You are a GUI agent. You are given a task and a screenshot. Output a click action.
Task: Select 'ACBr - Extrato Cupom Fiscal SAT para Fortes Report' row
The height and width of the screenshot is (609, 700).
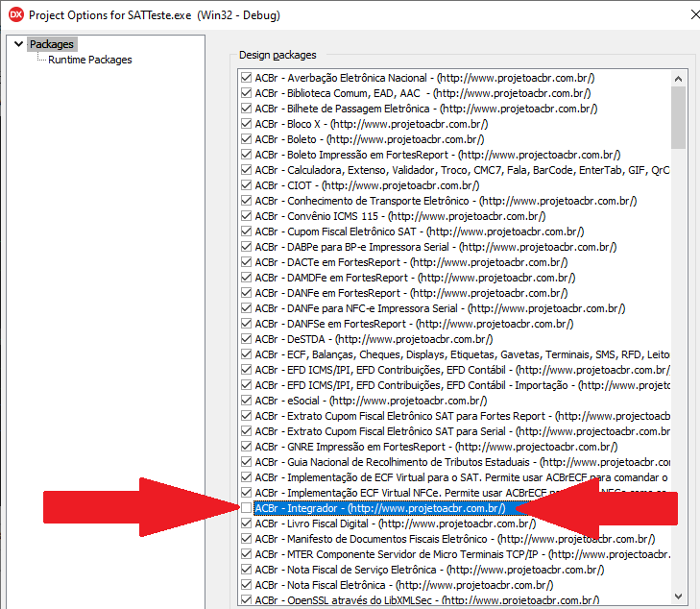(463, 416)
